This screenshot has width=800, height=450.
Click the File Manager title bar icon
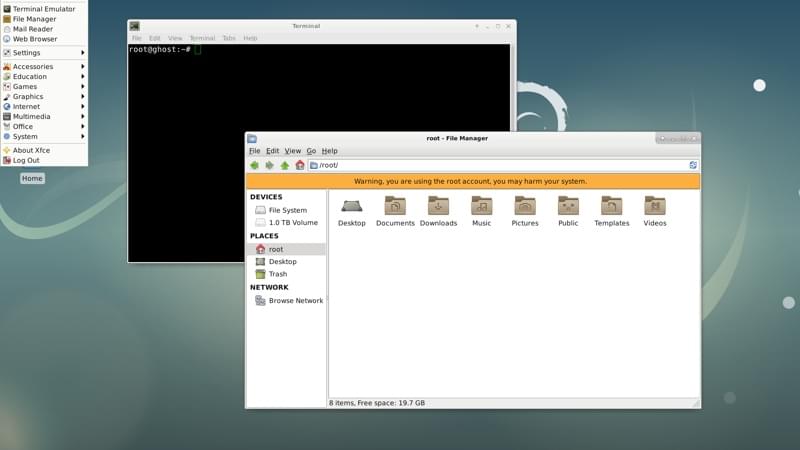[x=252, y=138]
